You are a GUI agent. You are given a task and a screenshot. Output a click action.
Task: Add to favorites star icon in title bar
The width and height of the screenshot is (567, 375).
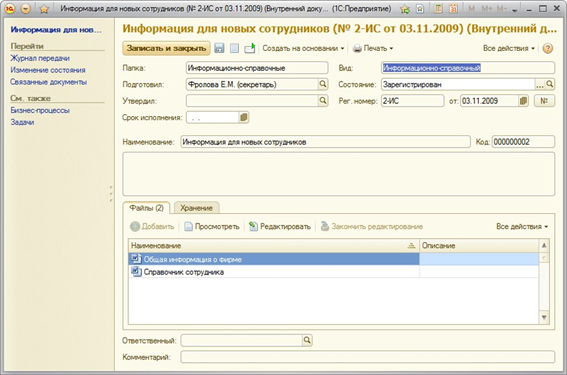pos(405,9)
